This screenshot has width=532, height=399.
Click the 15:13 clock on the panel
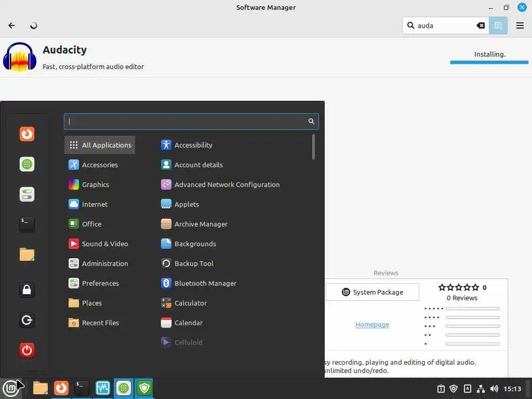(x=512, y=389)
